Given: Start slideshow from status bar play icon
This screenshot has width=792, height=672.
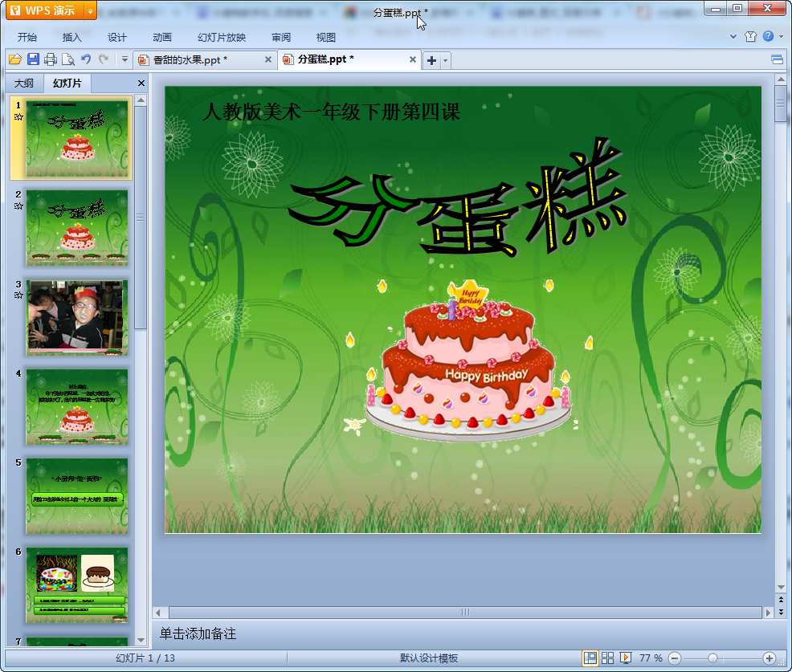Looking at the screenshot, I should click(625, 658).
